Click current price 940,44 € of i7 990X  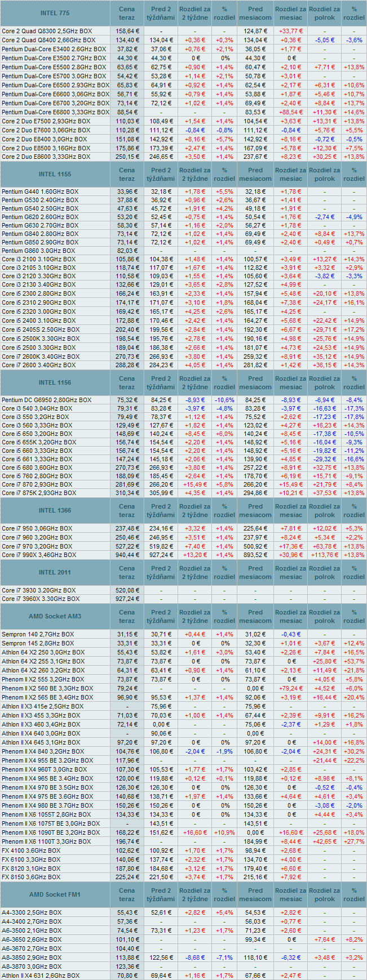click(x=127, y=555)
